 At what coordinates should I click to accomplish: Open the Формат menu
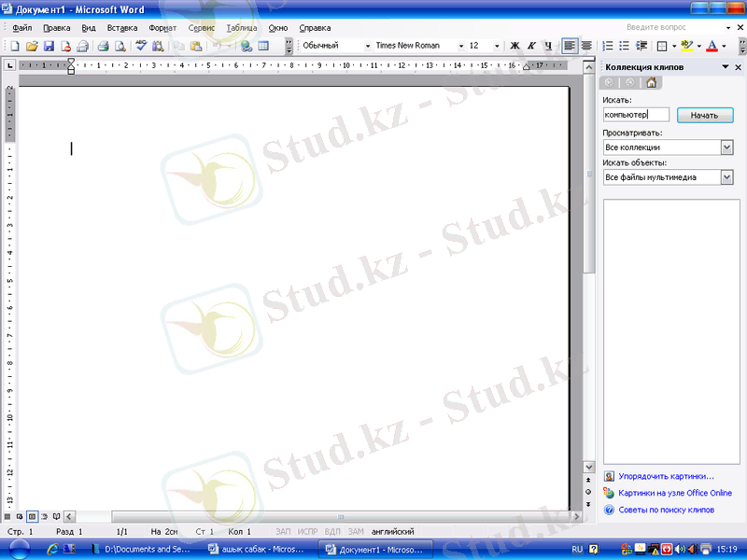162,28
